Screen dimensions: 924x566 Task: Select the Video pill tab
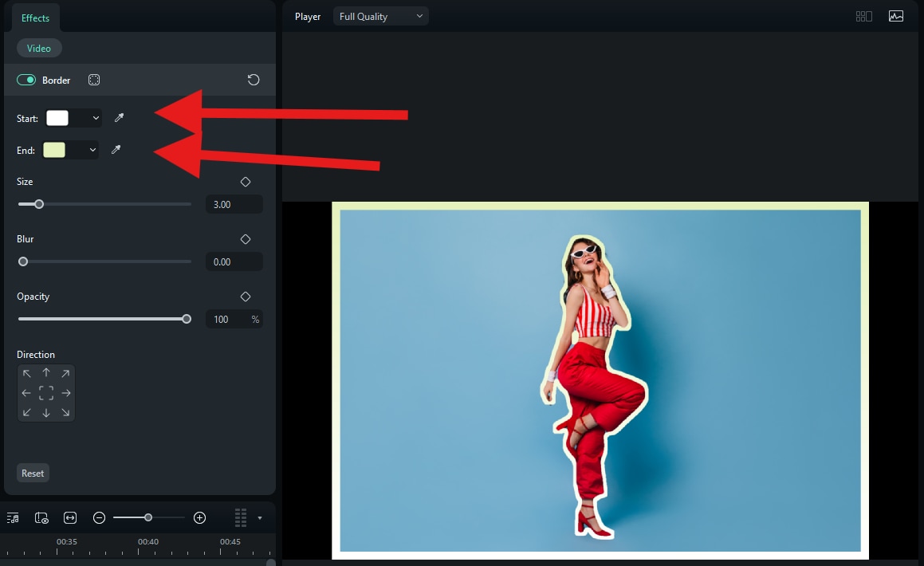tap(39, 49)
